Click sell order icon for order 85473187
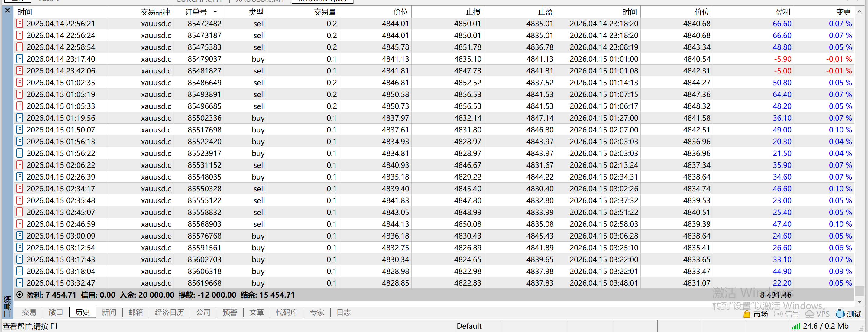The height and width of the screenshot is (332, 868). (20, 35)
